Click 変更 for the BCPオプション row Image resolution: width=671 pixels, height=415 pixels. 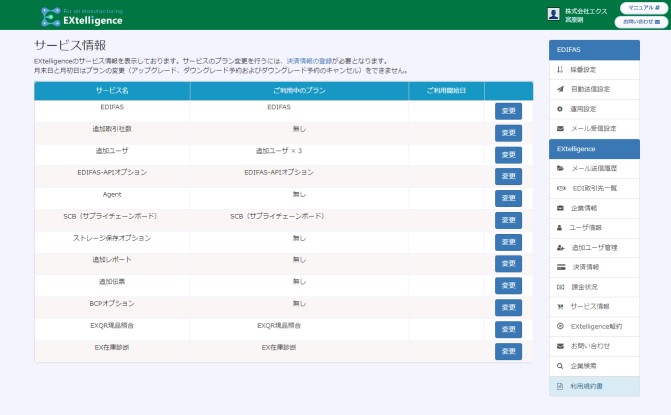(508, 308)
